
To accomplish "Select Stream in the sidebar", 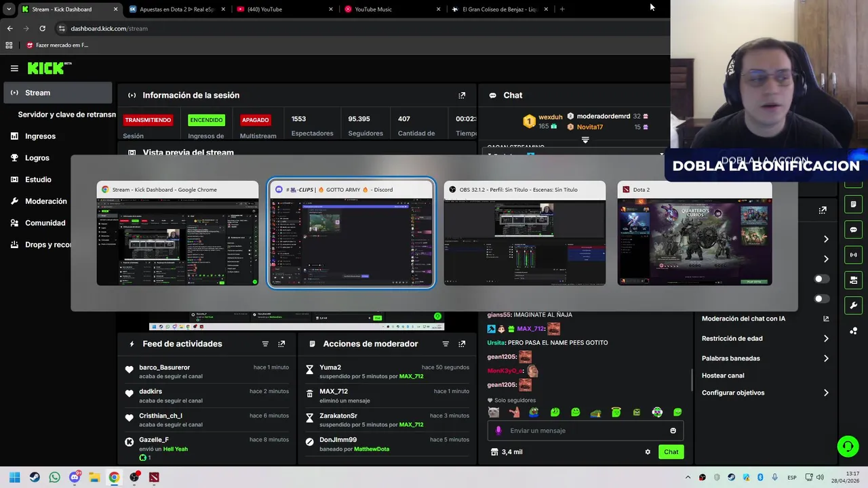I will (58, 93).
